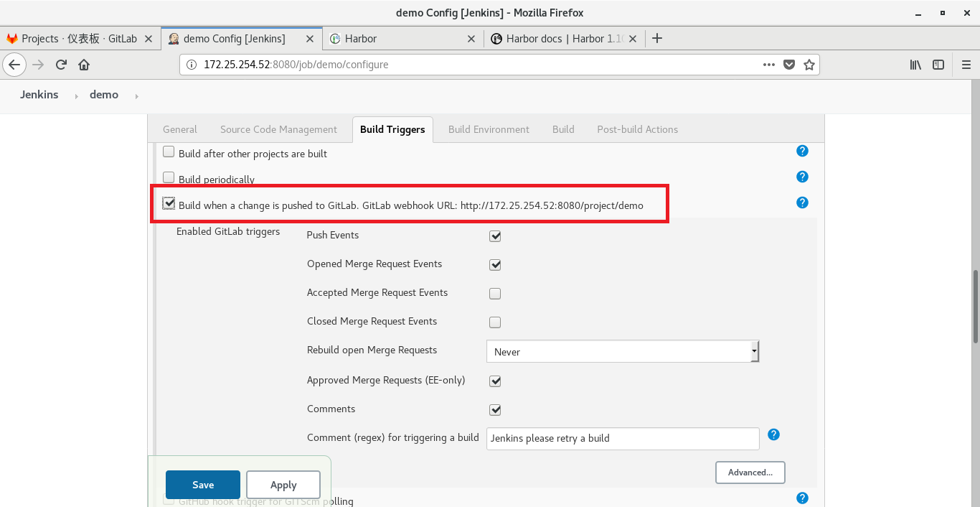This screenshot has width=980, height=507.
Task: Reload the Jenkins configure page
Action: 61,65
